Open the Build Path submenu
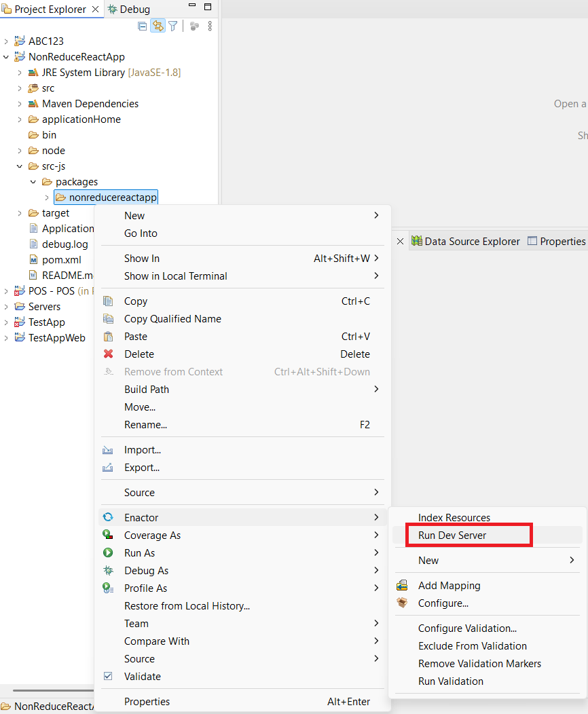 click(x=243, y=390)
